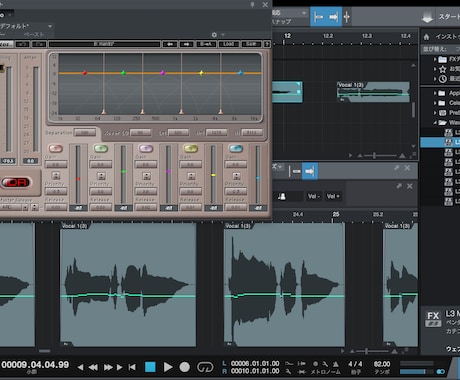The width and height of the screenshot is (460, 380).
Task: Click the 4/4 time signature
Action: coord(355,364)
